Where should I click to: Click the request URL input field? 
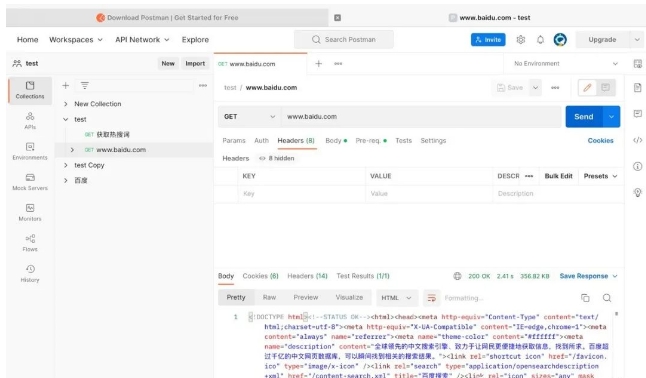point(421,117)
